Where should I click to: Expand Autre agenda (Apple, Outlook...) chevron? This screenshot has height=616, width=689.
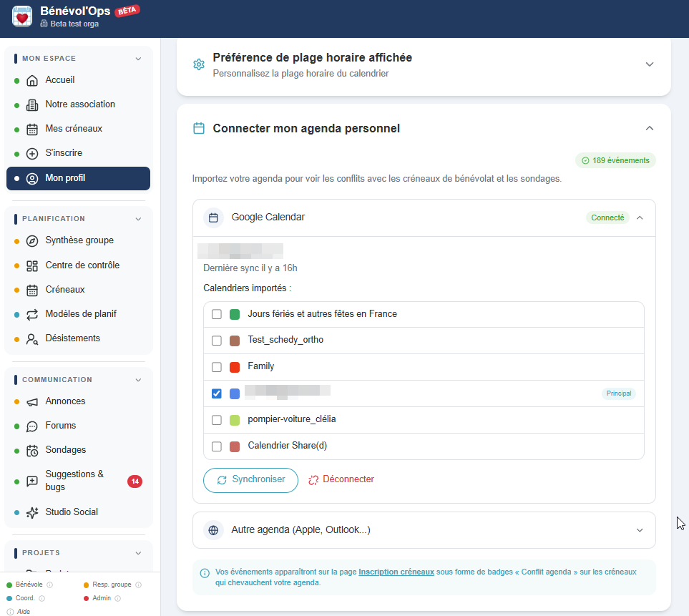click(x=640, y=530)
